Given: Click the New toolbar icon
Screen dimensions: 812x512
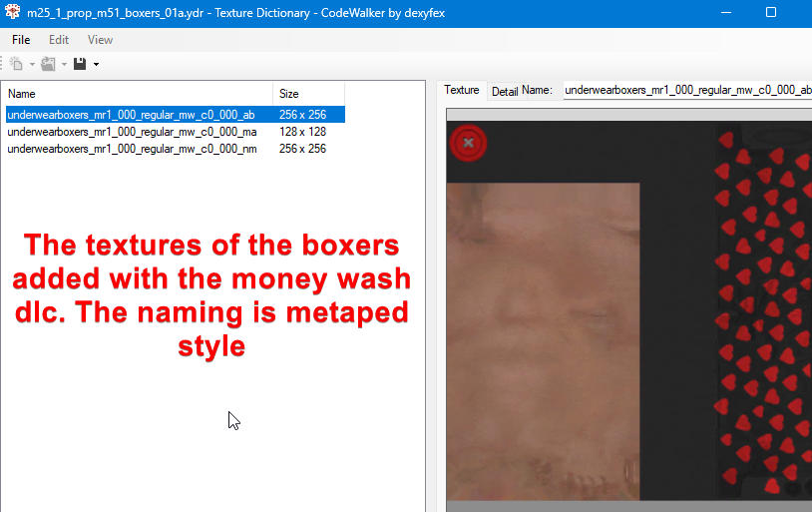Looking at the screenshot, I should click(17, 64).
